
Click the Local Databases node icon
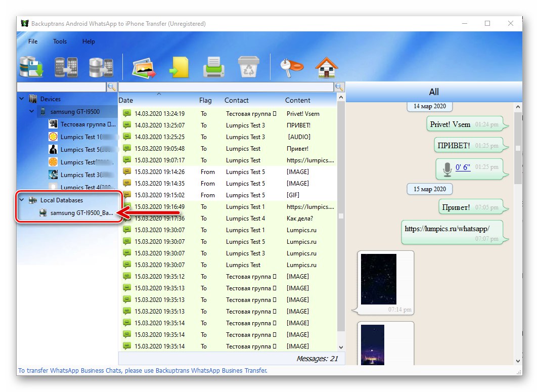33,200
